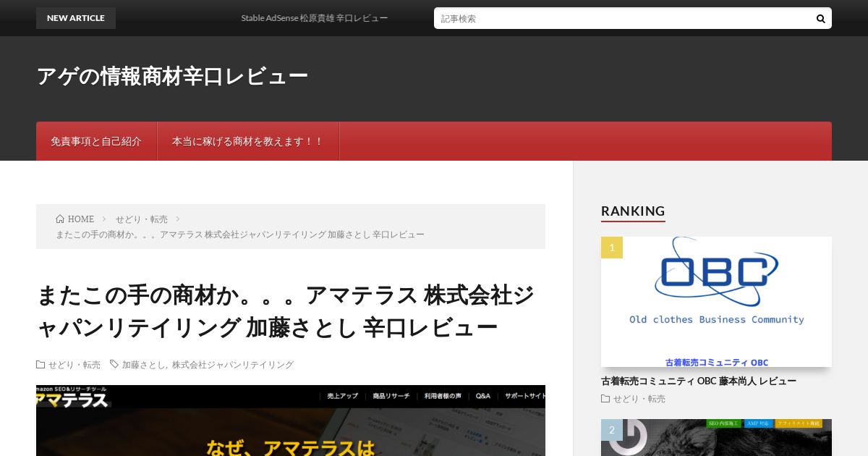Click the rank 1 badge on the OBC card
The image size is (868, 456).
[612, 248]
